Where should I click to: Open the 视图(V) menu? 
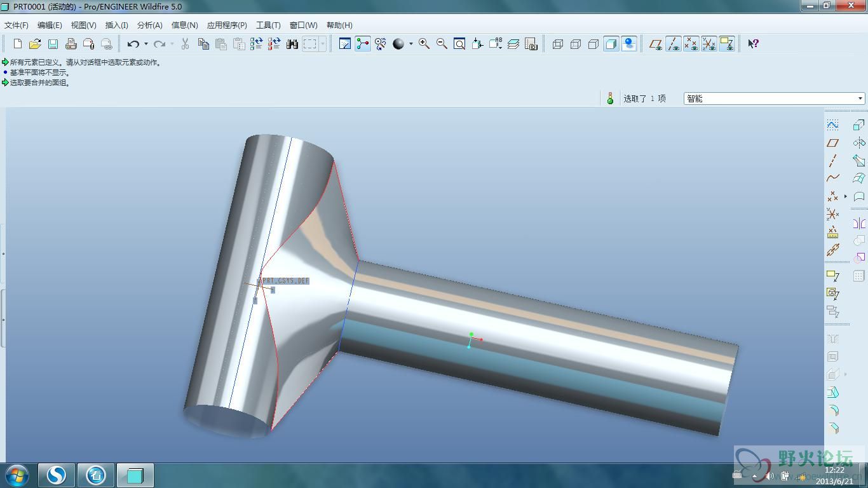coord(84,25)
